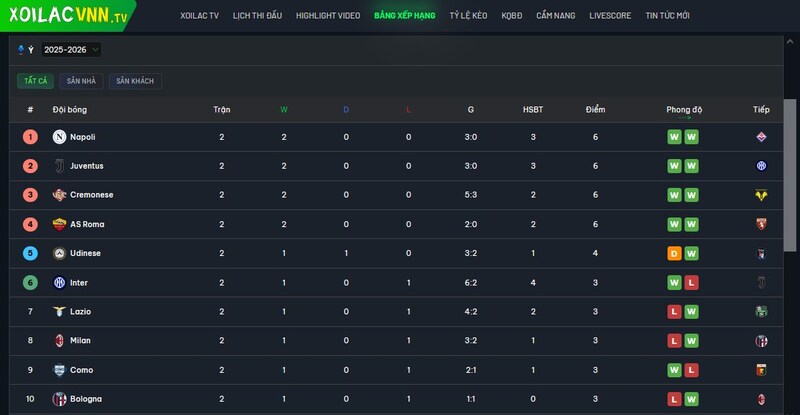This screenshot has height=415, width=800.
Task: Open the Juventus team link
Action: pos(87,166)
